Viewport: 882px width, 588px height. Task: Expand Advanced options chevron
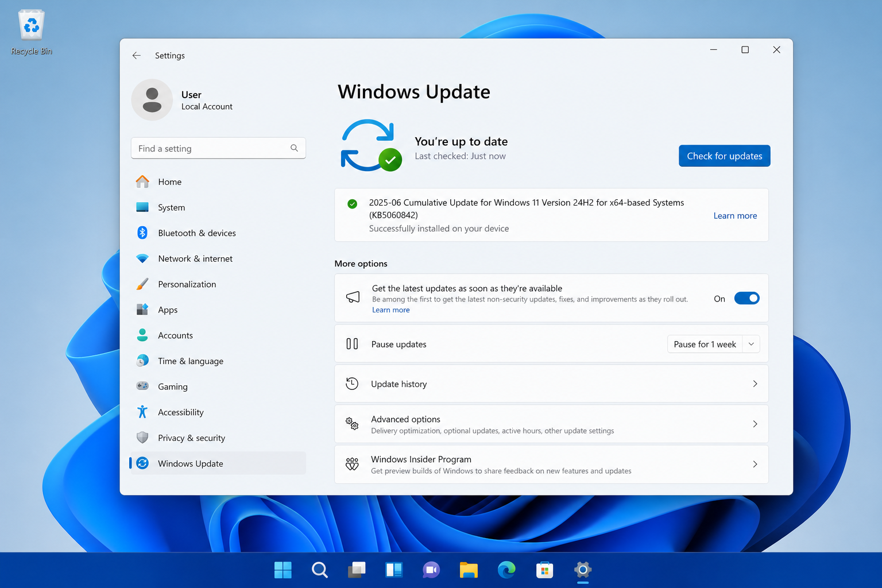click(755, 424)
